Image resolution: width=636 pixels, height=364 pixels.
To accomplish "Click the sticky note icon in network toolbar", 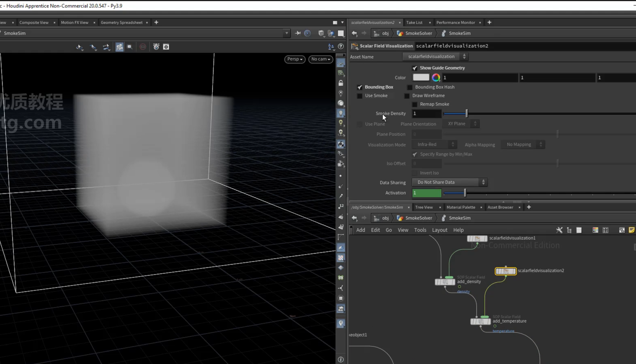I will point(631,230).
